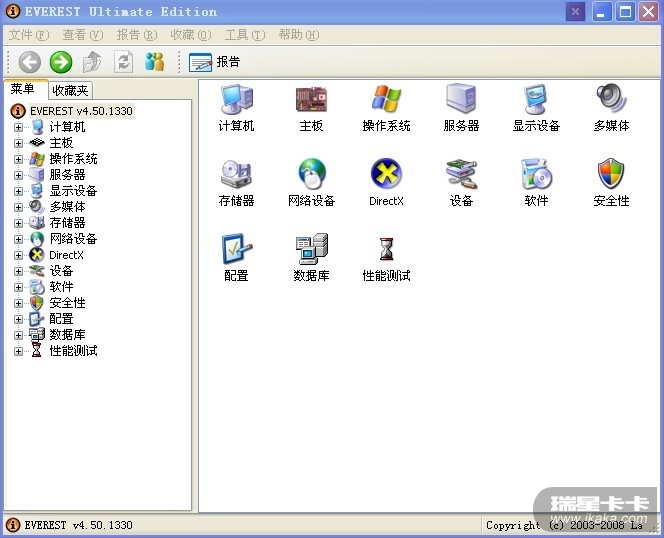Viewport: 664px width, 538px height.
Task: Open the 显示设备 icon in main pane
Action: 536,99
